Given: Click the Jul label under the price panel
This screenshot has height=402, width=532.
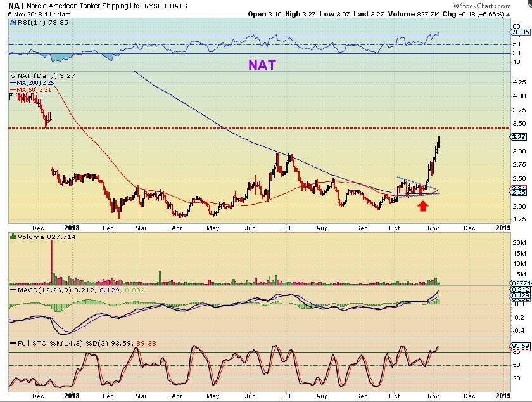Looking at the screenshot, I should pos(286,228).
